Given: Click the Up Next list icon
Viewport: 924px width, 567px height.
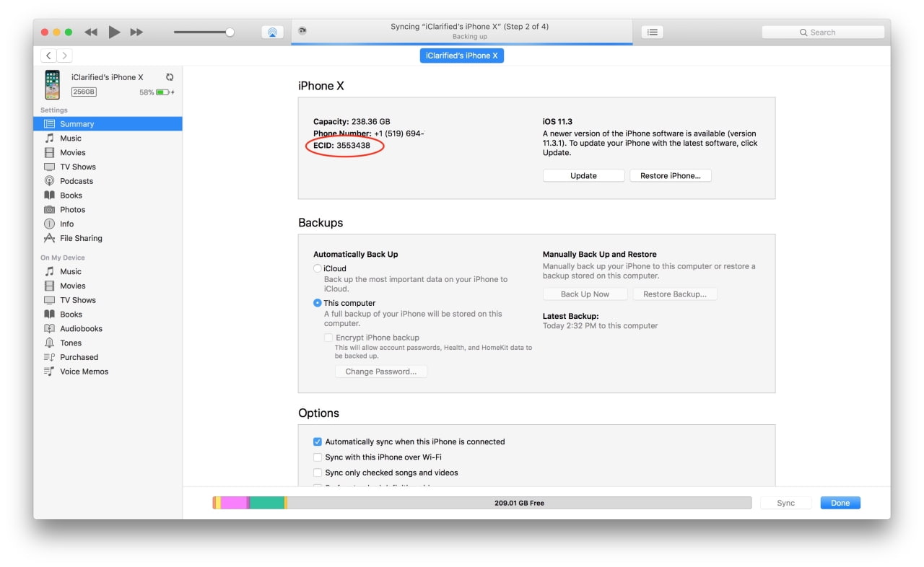Looking at the screenshot, I should 652,32.
